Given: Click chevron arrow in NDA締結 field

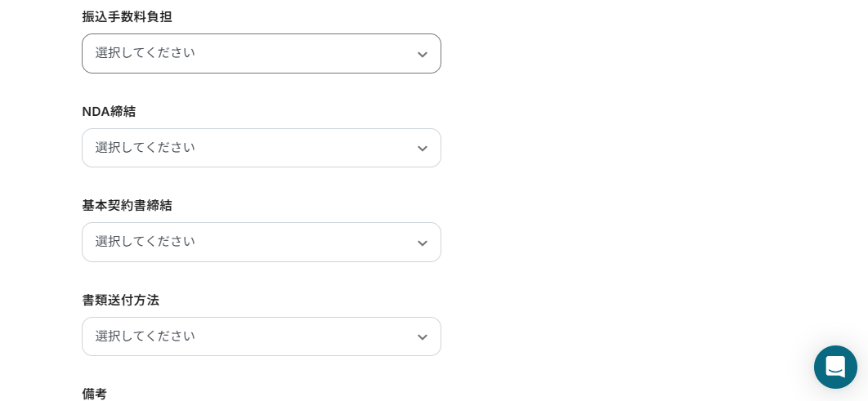Looking at the screenshot, I should pos(422,149).
